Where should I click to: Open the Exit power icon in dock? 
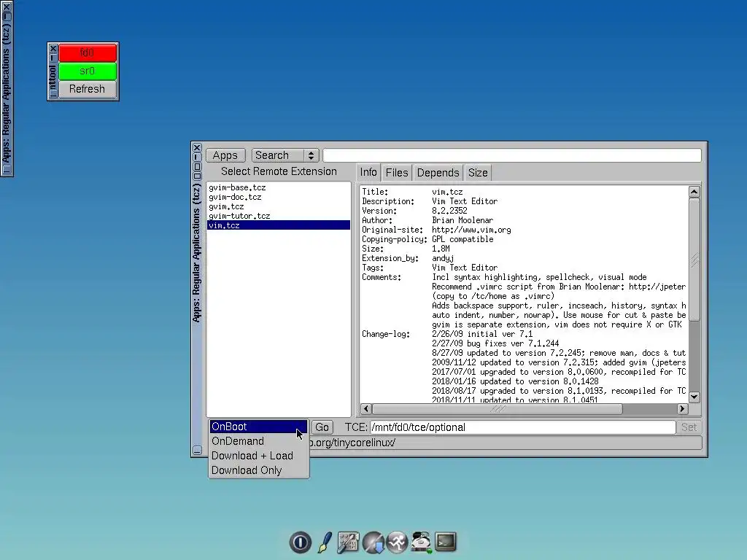(x=300, y=542)
